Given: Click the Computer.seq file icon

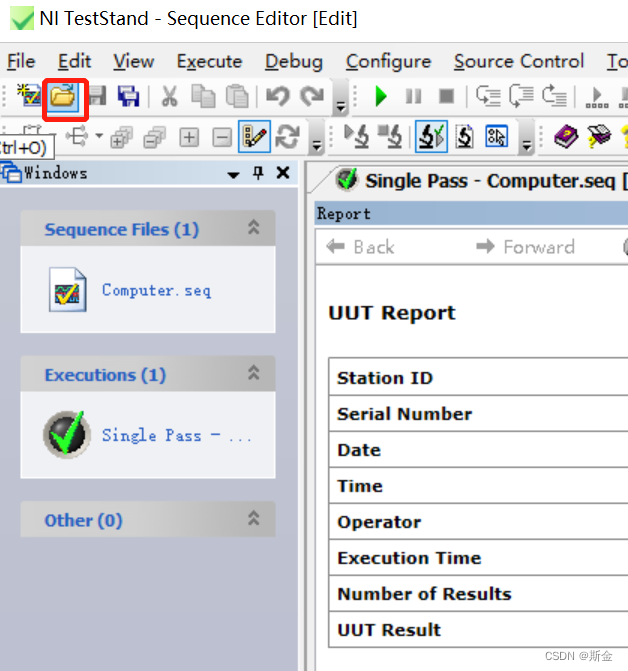Looking at the screenshot, I should [x=67, y=290].
